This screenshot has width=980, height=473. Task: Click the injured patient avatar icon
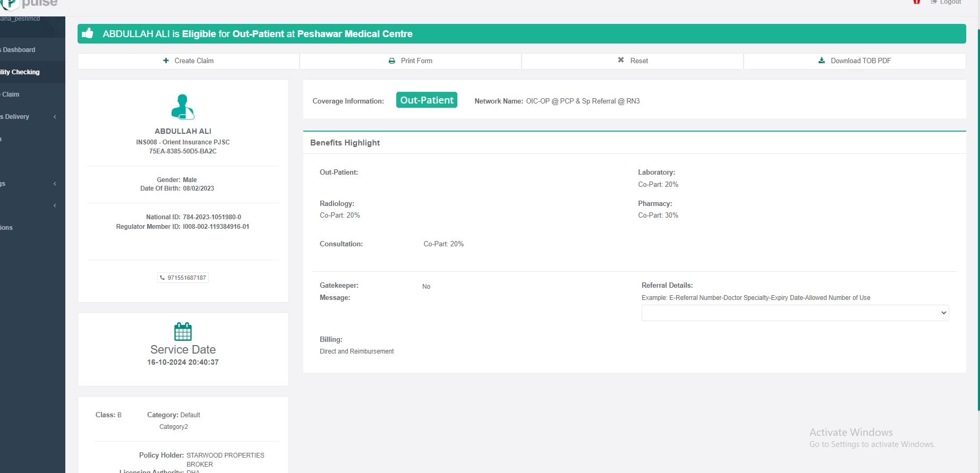(183, 107)
